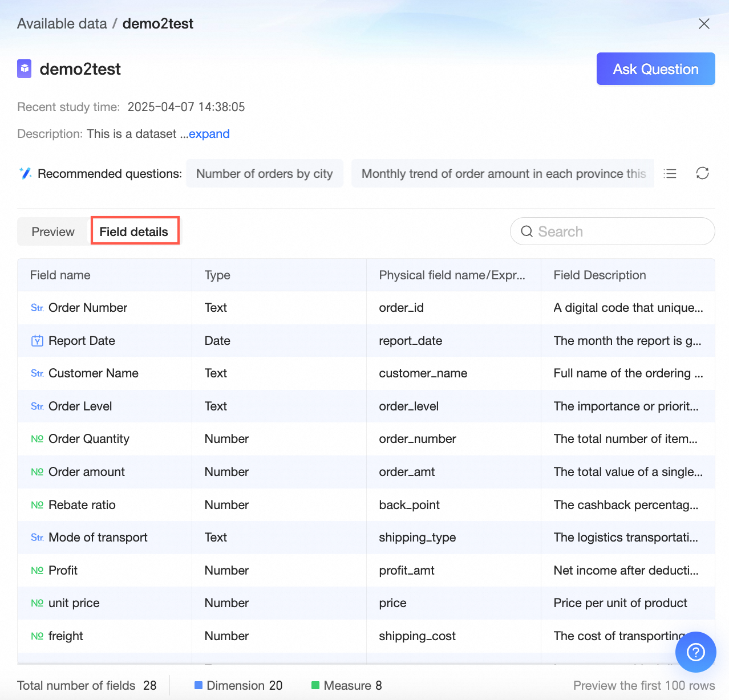Focus the Search input field
Image resolution: width=729 pixels, height=700 pixels.
click(x=613, y=231)
